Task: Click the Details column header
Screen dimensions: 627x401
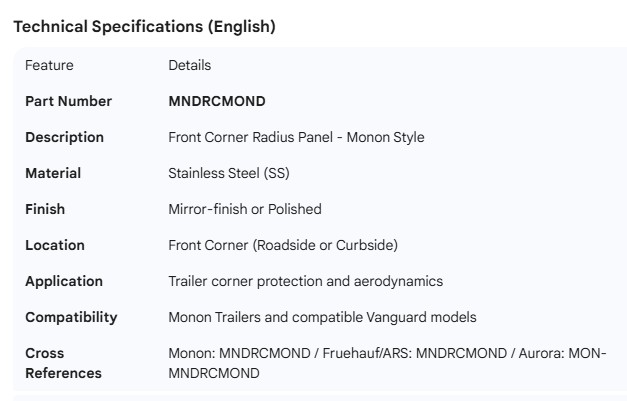Action: [189, 65]
